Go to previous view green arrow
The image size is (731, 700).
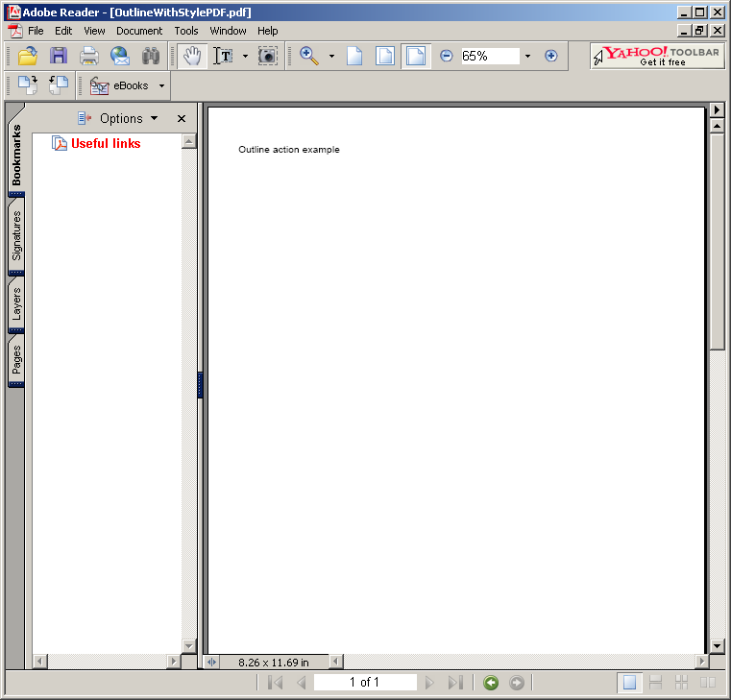491,683
